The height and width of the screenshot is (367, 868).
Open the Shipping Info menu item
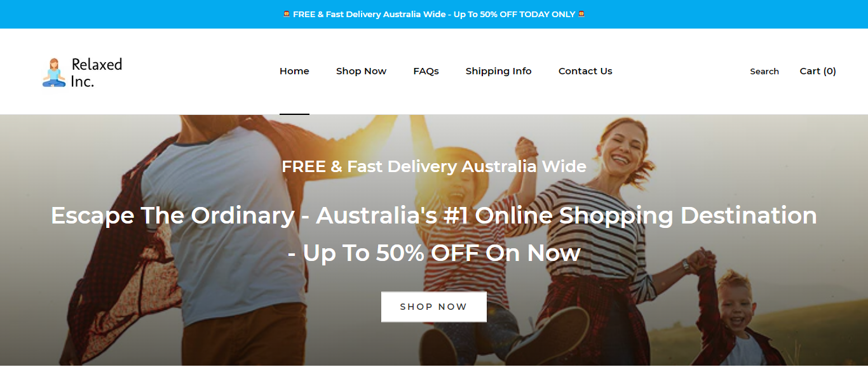coord(498,71)
